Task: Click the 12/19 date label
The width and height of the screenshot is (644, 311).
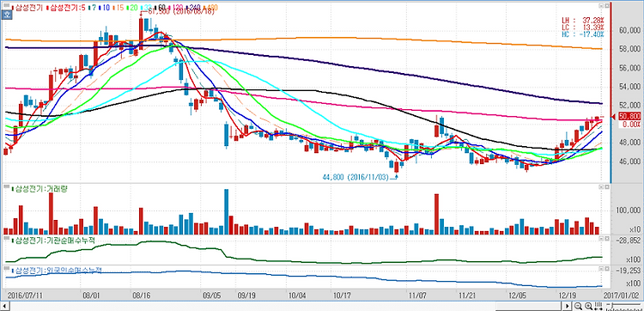Action: (567, 296)
